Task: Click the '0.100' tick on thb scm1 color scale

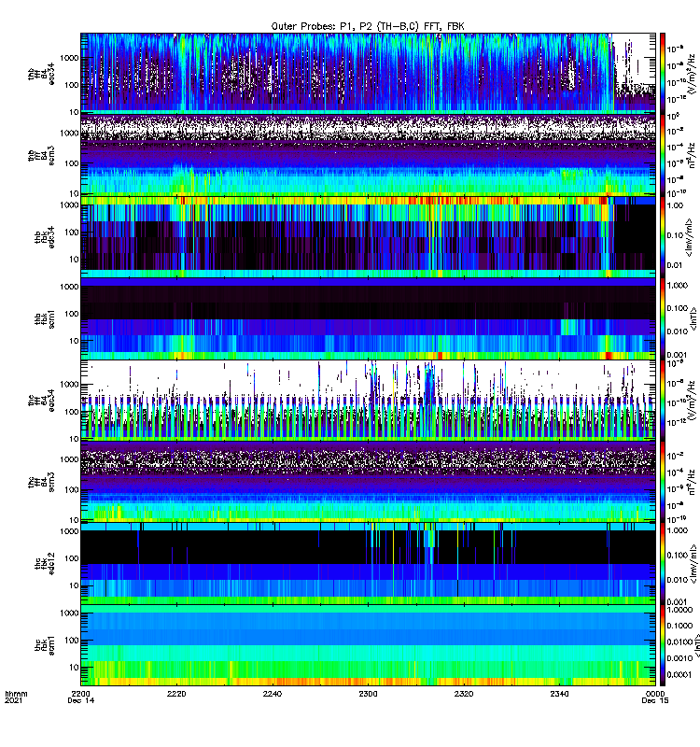Action: click(678, 308)
